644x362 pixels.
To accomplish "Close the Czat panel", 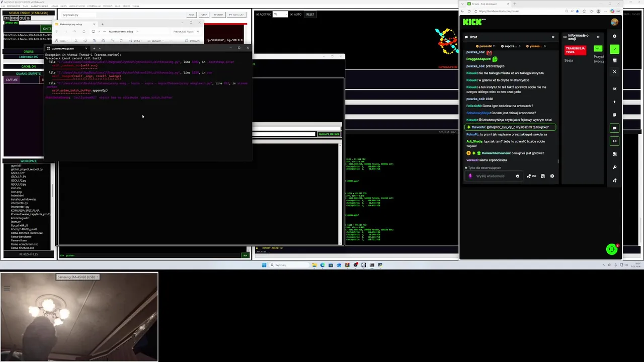I will [x=553, y=37].
